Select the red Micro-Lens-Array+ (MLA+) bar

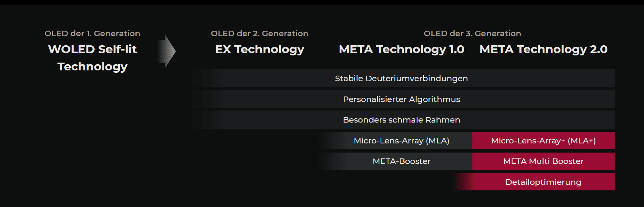544,140
